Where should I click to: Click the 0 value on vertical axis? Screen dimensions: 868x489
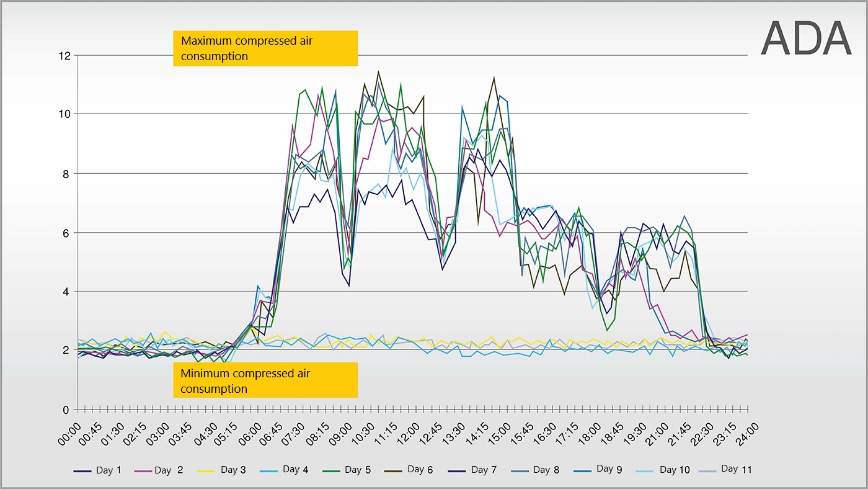coord(66,410)
